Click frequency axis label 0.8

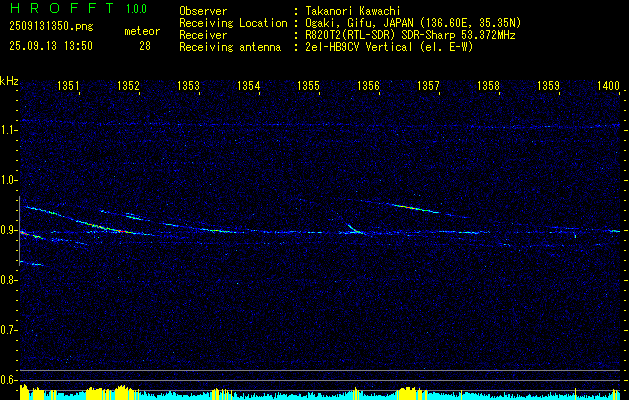(x=8, y=280)
